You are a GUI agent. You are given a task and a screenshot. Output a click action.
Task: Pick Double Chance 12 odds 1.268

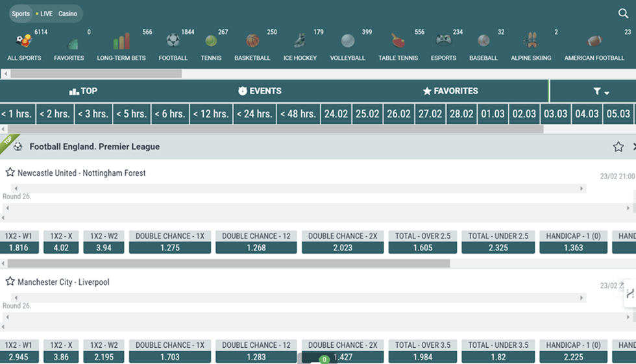tap(256, 242)
